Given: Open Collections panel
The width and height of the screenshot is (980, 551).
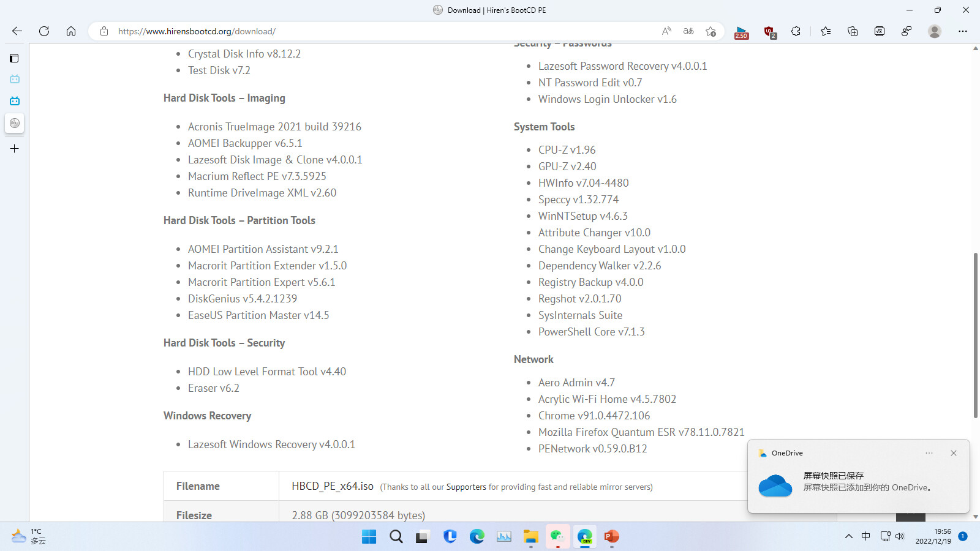Looking at the screenshot, I should 853,31.
